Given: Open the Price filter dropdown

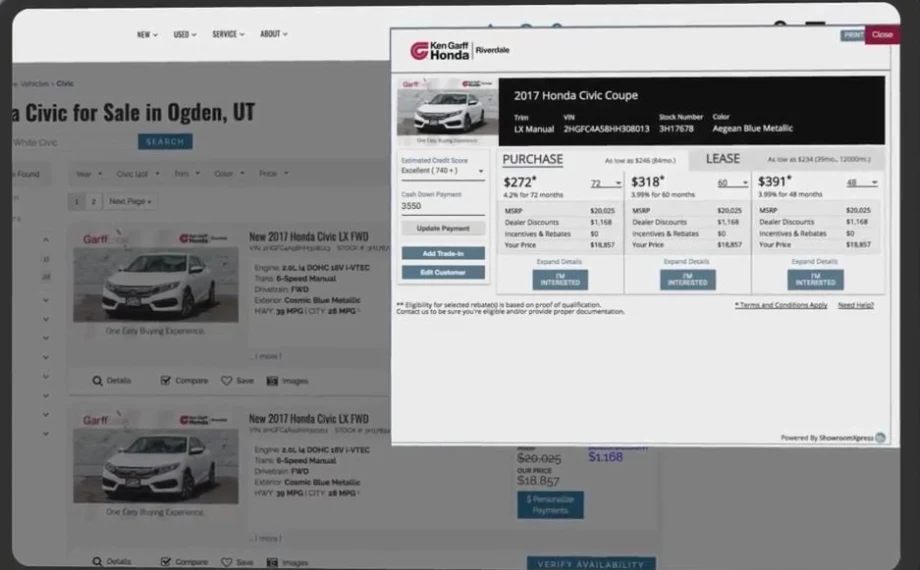Looking at the screenshot, I should (273, 174).
